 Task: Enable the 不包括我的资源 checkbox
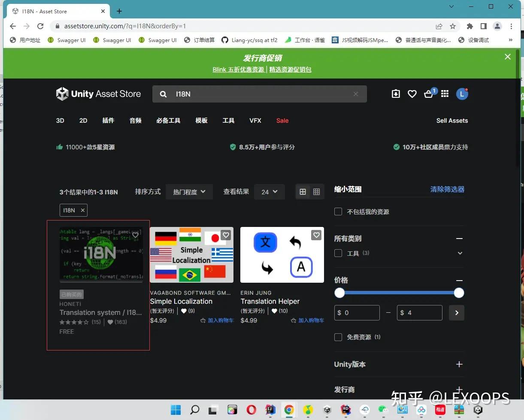(338, 212)
